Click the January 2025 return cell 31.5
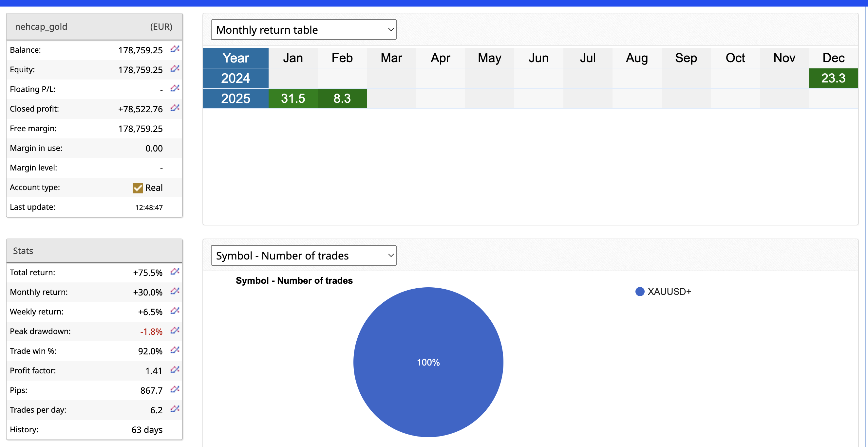 (293, 98)
